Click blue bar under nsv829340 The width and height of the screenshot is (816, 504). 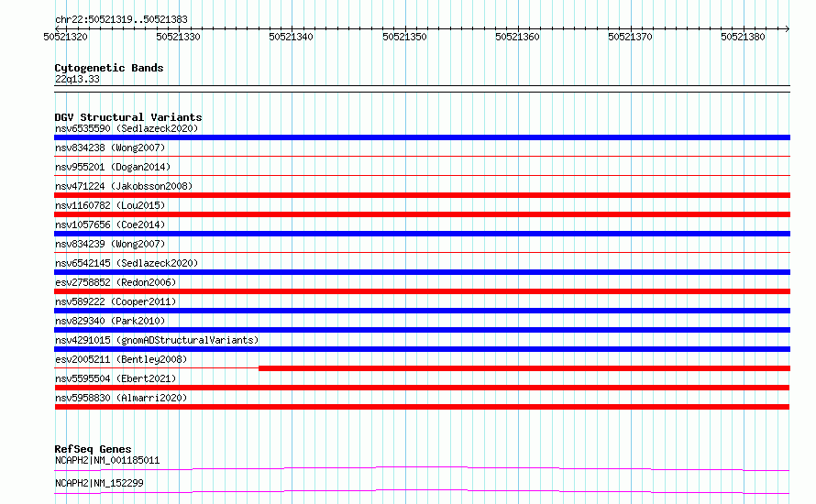[x=422, y=330]
